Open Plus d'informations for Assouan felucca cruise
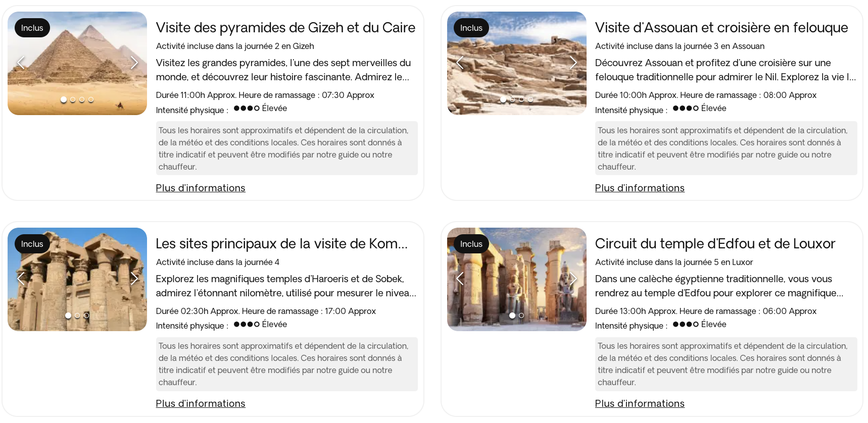This screenshot has width=868, height=423. [x=640, y=188]
